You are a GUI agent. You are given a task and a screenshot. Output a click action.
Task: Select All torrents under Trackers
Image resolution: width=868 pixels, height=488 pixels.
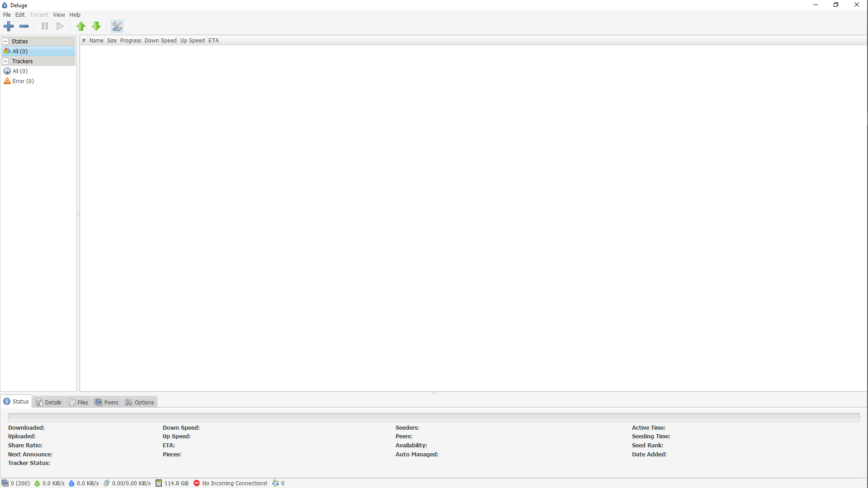(x=20, y=71)
